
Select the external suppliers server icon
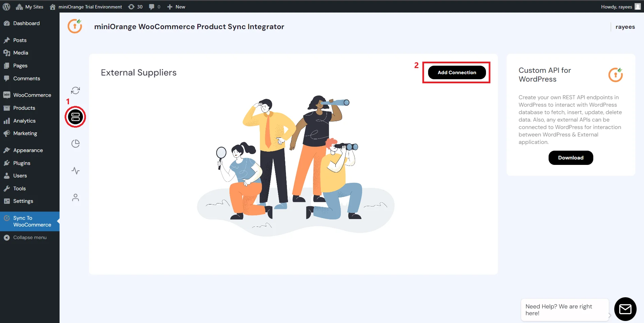(75, 117)
